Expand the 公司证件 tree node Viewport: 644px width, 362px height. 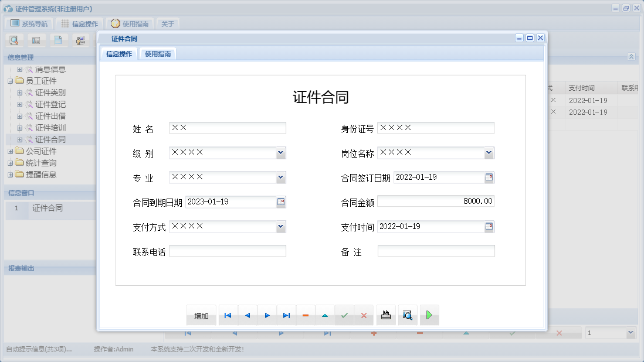11,151
